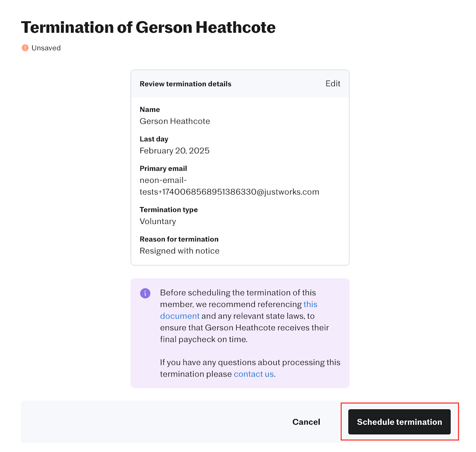This screenshot has width=476, height=452.
Task: Cancel the termination
Action: (x=306, y=422)
